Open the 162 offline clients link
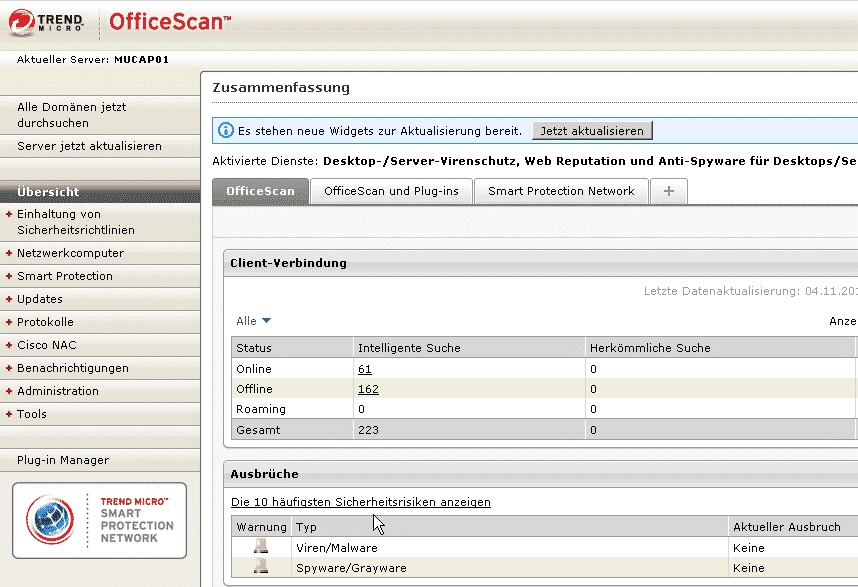The height and width of the screenshot is (587, 858). click(x=368, y=389)
